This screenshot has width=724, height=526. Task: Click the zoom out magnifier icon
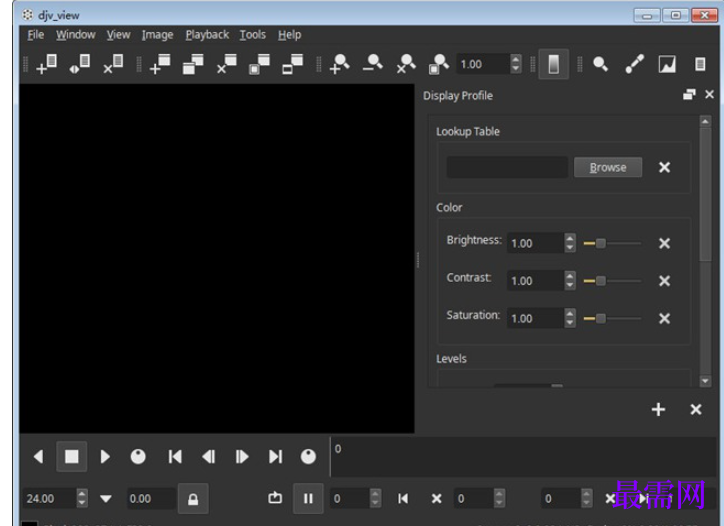[x=373, y=64]
